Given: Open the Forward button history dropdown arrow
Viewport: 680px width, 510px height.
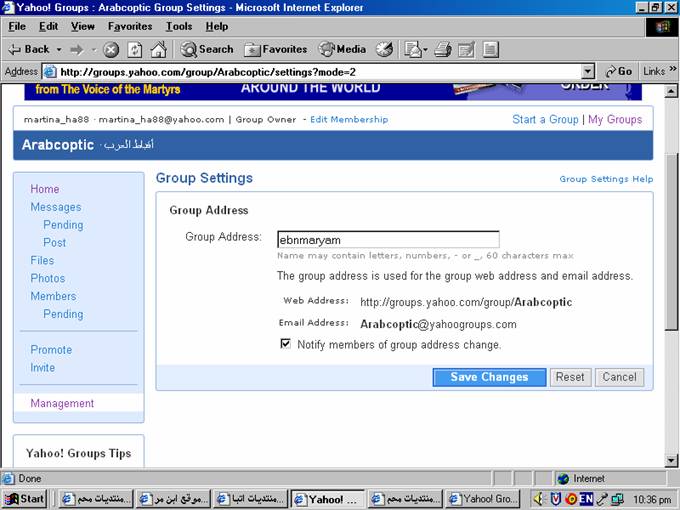Looking at the screenshot, I should [x=93, y=50].
